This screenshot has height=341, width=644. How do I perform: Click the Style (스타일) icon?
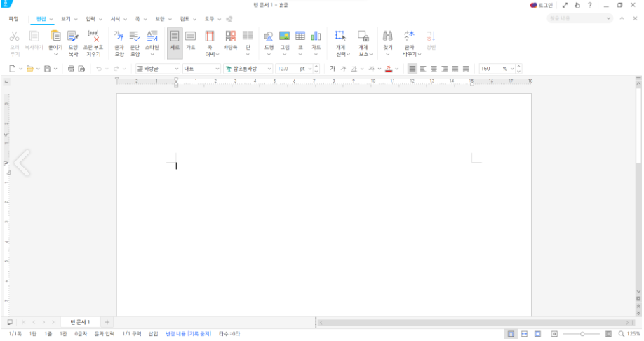[x=152, y=36]
